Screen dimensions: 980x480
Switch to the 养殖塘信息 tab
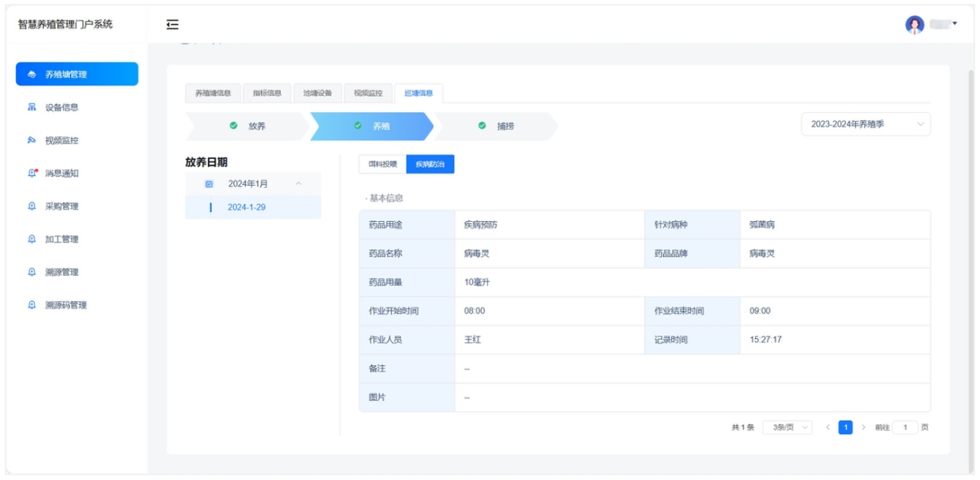click(x=213, y=93)
